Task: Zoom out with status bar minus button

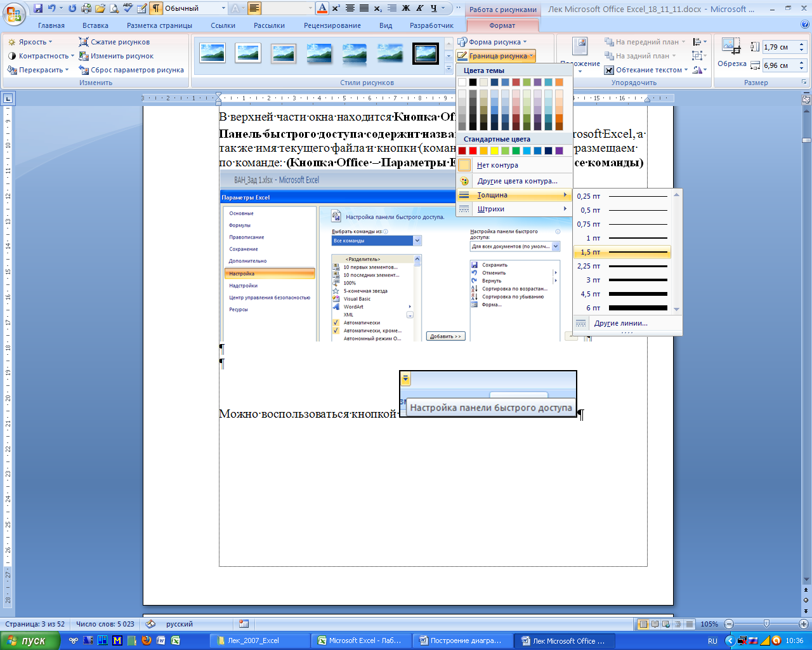Action: click(729, 624)
